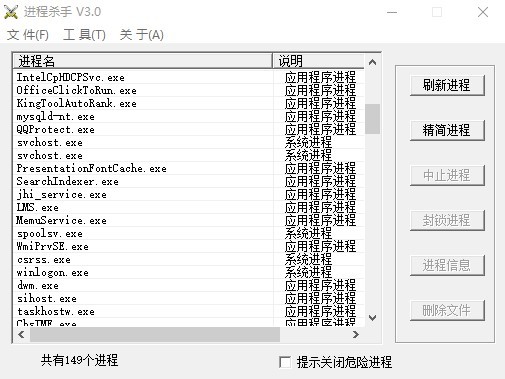Image resolution: width=505 pixels, height=379 pixels.
Task: Select OfficeClickToRun.exe process row
Action: coord(189,90)
